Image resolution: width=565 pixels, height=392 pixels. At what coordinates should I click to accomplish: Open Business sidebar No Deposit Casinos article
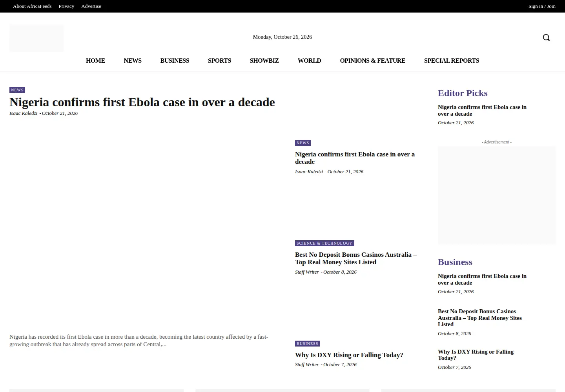point(480,318)
